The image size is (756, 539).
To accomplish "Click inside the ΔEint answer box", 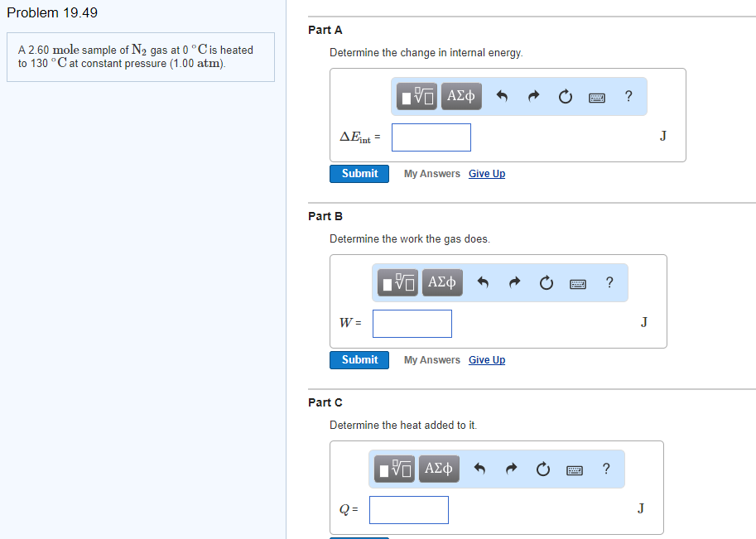I will 431,137.
